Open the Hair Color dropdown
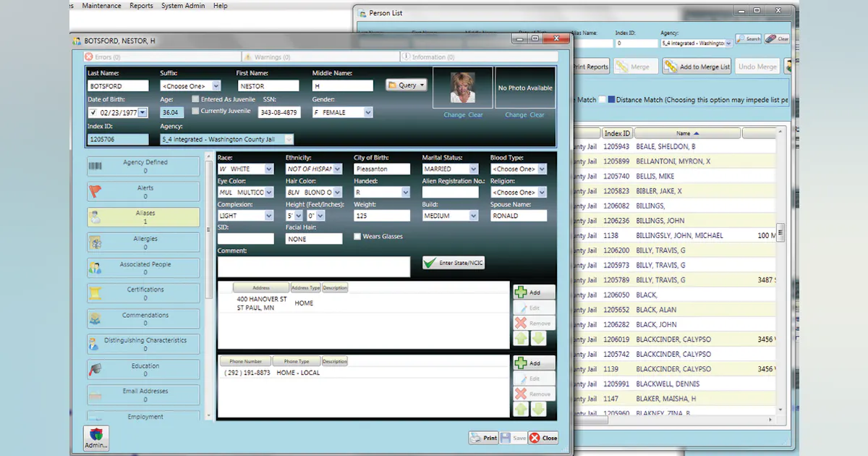 coord(313,193)
